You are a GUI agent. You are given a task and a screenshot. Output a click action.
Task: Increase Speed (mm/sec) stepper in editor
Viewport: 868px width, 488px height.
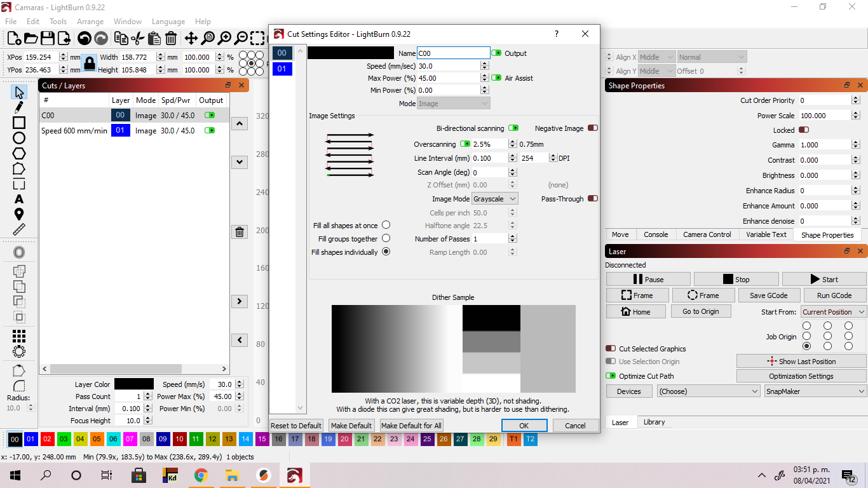pos(485,64)
